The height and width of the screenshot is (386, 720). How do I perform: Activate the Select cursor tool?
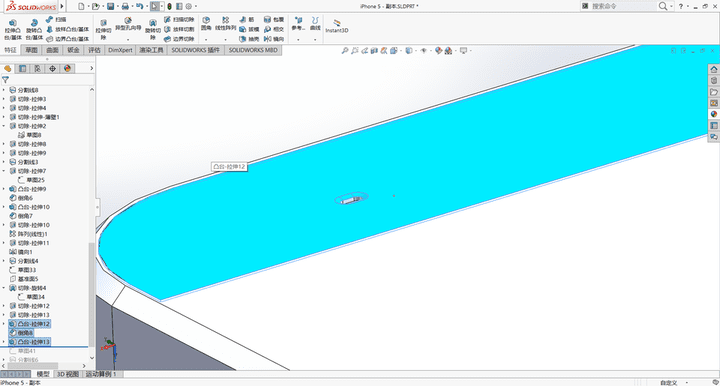click(155, 6)
